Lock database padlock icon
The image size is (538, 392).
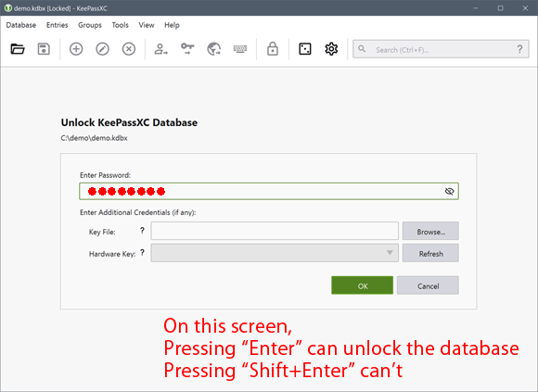click(x=273, y=49)
